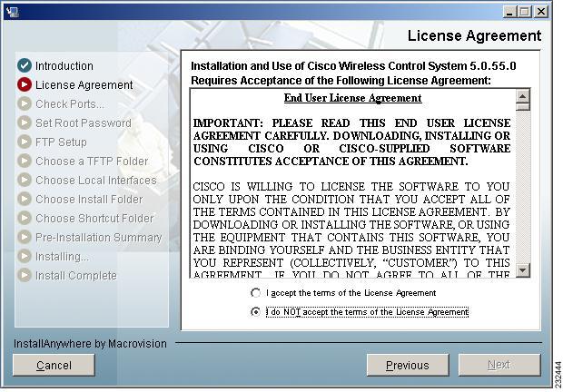The height and width of the screenshot is (392, 563).
Task: Click the CISCO IS WILLING TO LICENSE paragraph
Action: coord(351,229)
